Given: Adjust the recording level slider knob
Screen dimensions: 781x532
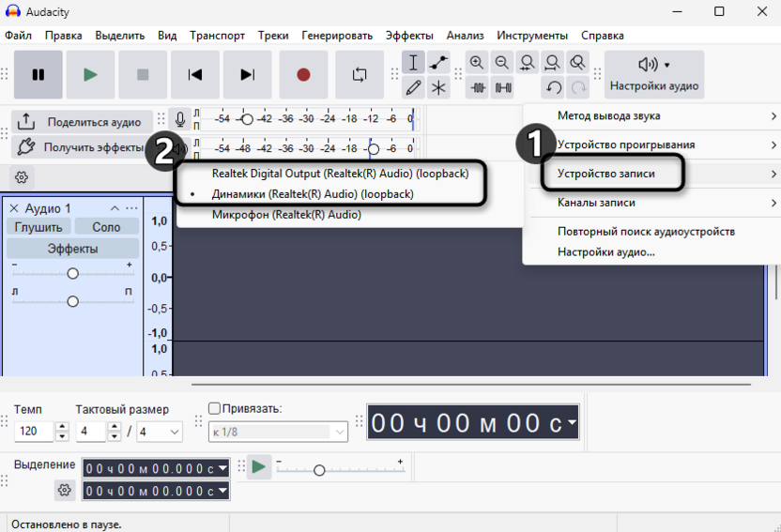Looking at the screenshot, I should coord(247,119).
